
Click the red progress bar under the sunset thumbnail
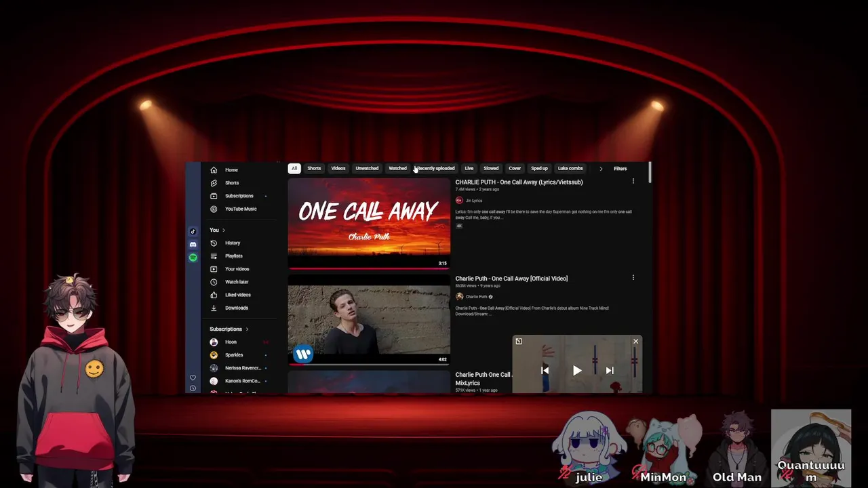(x=369, y=268)
